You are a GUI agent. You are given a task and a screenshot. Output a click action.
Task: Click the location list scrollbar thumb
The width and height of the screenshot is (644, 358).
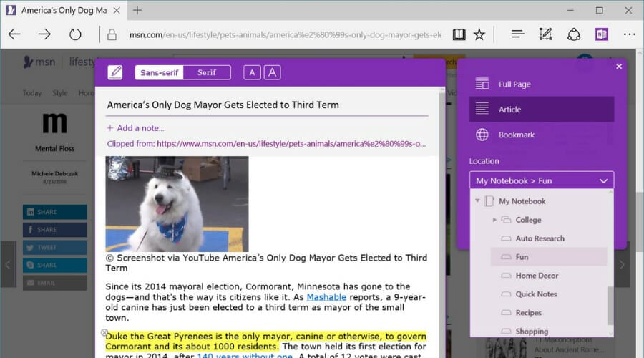point(610,306)
